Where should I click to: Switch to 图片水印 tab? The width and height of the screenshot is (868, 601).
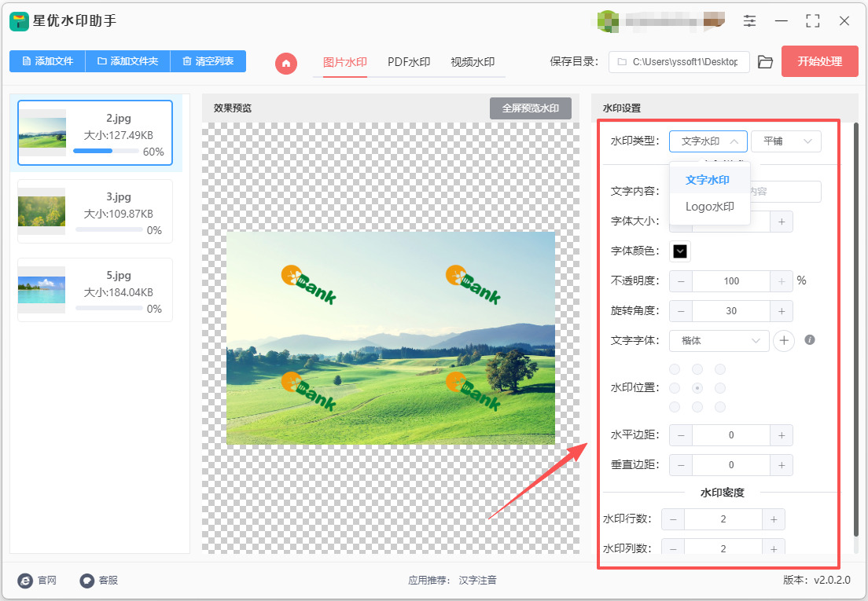[345, 62]
